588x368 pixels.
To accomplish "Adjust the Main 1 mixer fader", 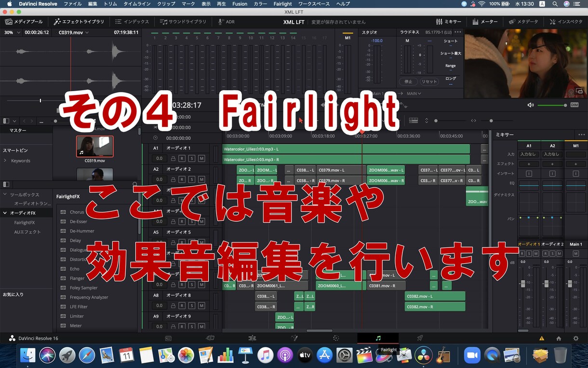I will pos(569,284).
